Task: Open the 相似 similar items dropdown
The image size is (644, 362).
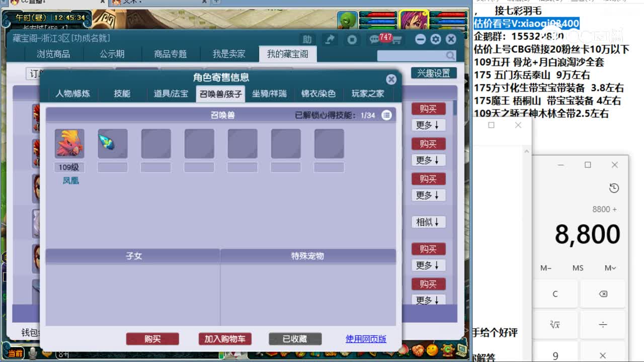Action: (428, 222)
